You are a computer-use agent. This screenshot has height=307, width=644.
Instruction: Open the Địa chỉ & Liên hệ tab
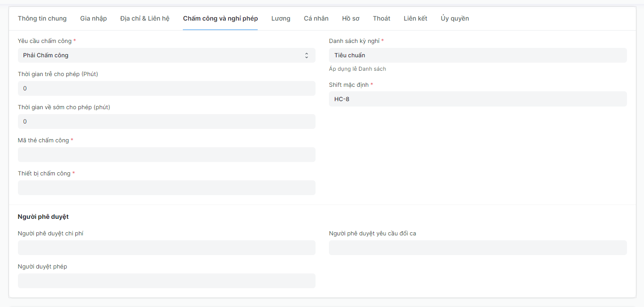(145, 18)
